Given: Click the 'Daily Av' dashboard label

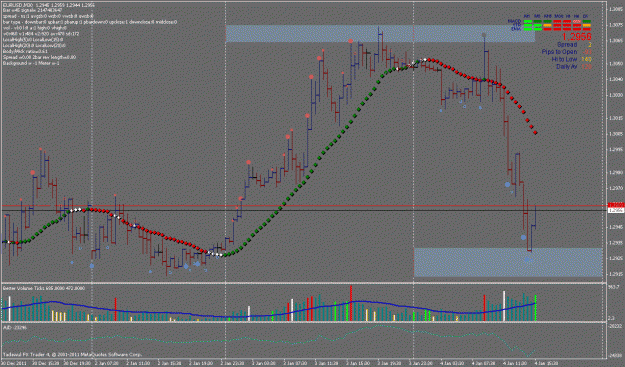Looking at the screenshot, I should point(566,67).
